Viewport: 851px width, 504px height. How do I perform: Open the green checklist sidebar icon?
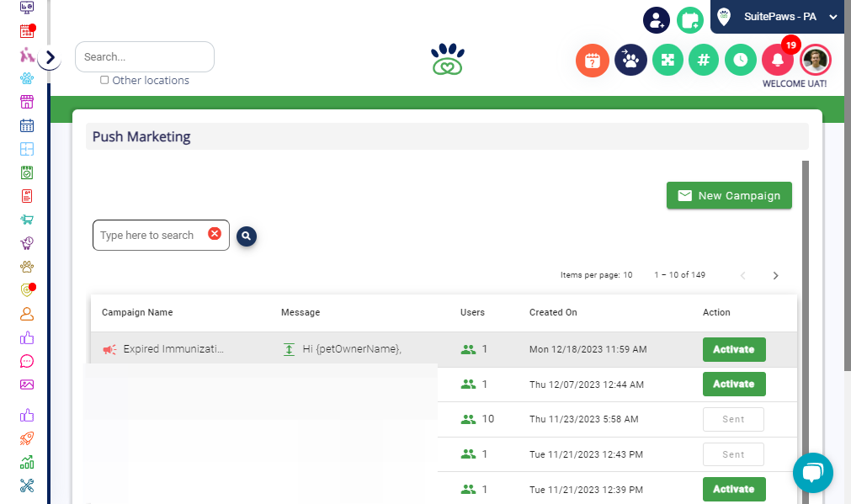[x=27, y=172]
